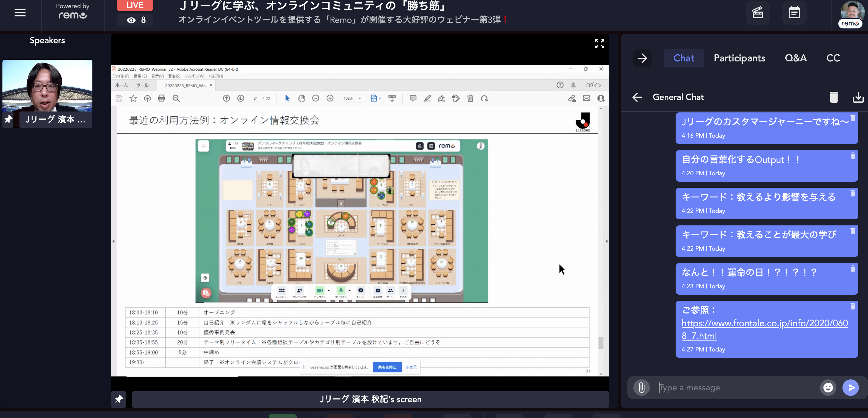Pin the shared screen

pyautogui.click(x=119, y=399)
